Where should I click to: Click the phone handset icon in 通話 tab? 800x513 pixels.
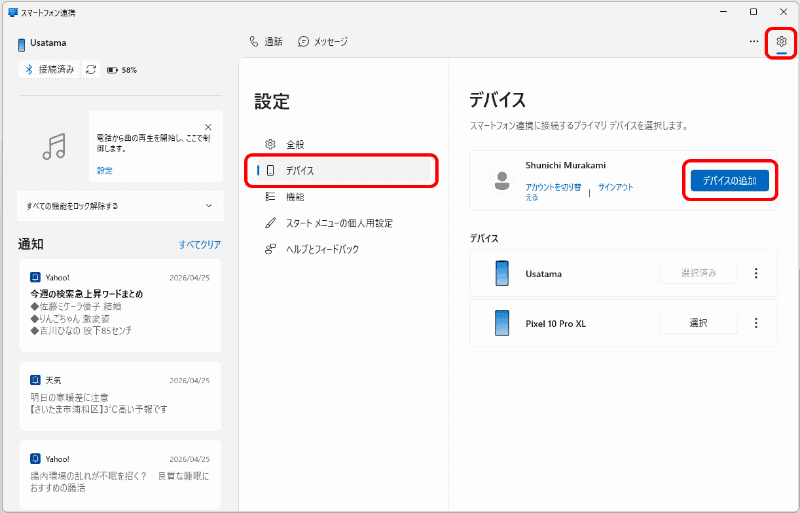(254, 41)
